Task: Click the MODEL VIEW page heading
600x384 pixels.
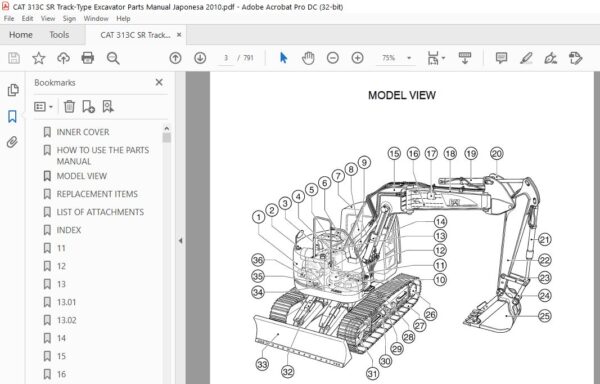Action: [402, 95]
